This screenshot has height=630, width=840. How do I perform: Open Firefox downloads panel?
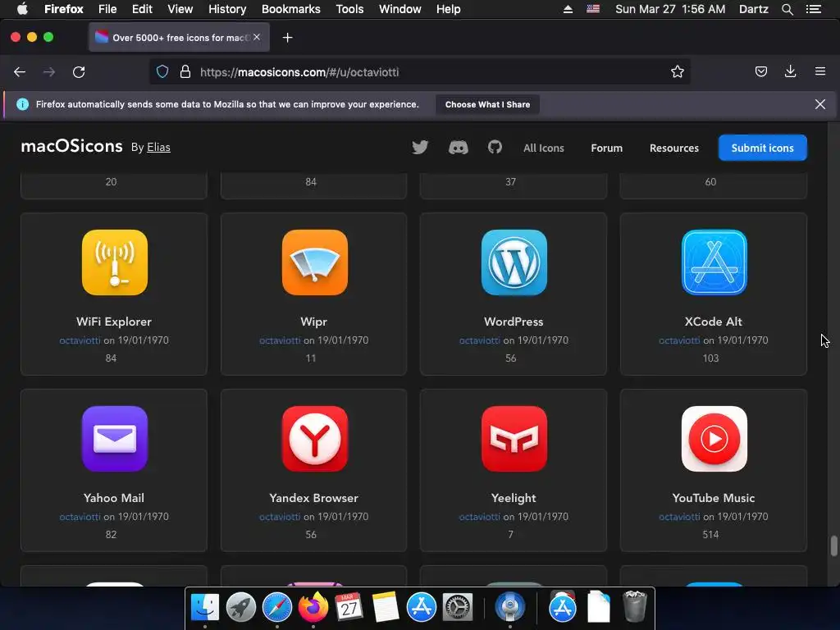(790, 71)
